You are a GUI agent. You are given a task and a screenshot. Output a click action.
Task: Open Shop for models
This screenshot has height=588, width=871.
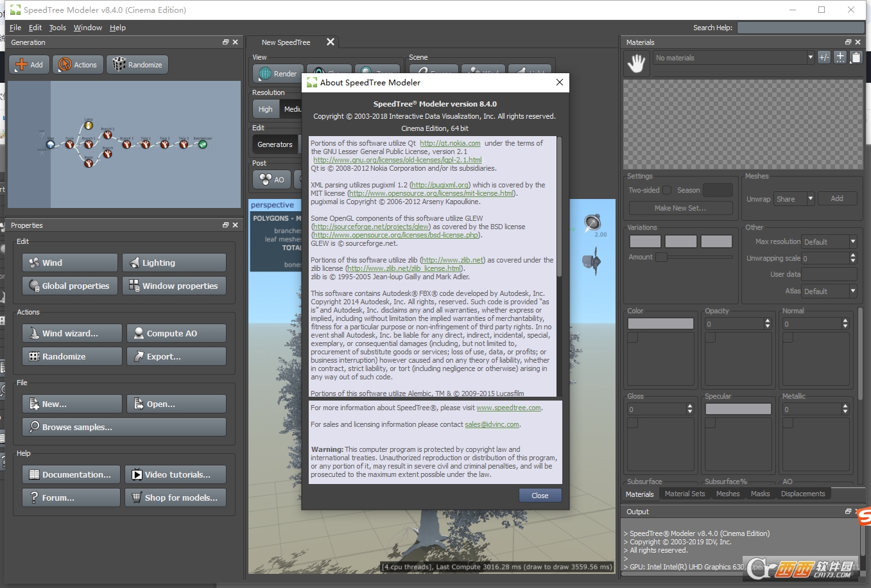[175, 497]
